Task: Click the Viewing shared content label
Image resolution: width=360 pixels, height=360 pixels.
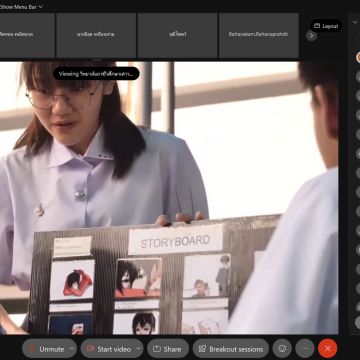Action: pos(96,74)
